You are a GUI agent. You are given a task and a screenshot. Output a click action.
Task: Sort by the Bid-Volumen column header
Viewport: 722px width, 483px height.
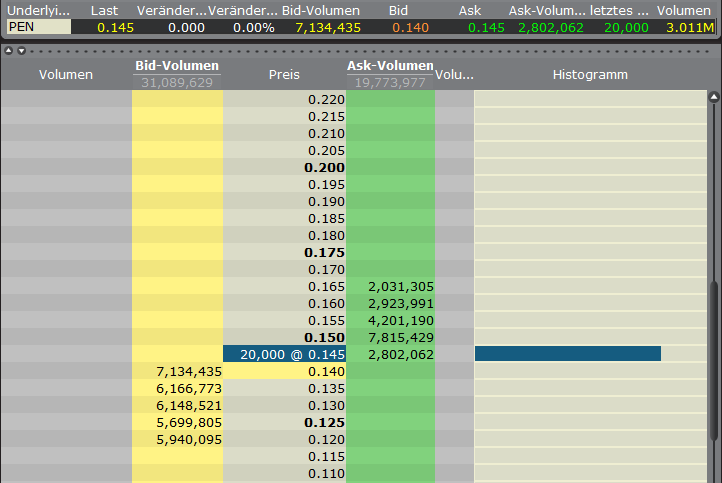[177, 67]
